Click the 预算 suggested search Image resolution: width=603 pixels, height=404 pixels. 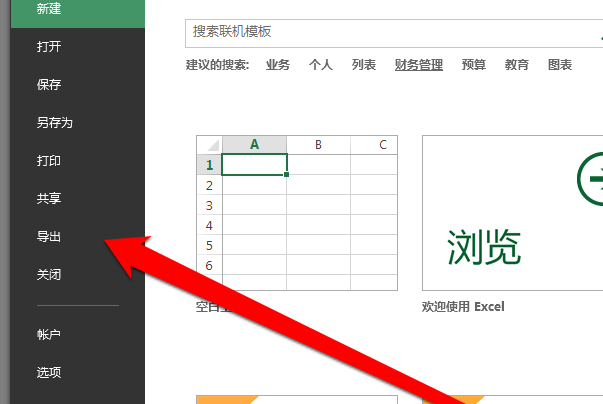474,65
